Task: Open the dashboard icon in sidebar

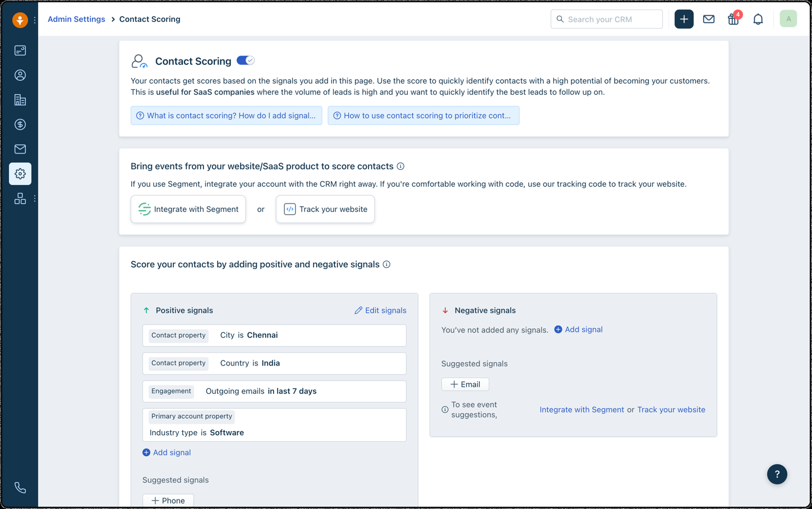Action: click(20, 50)
